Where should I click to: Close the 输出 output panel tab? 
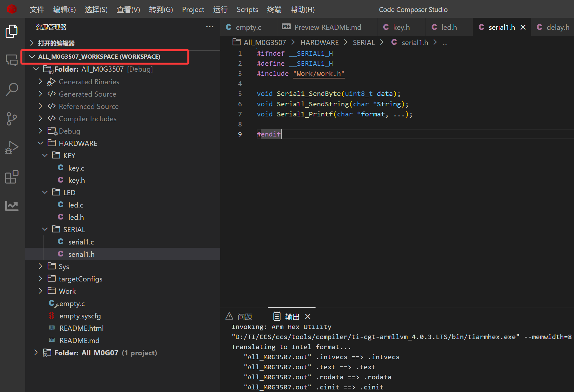coord(308,316)
